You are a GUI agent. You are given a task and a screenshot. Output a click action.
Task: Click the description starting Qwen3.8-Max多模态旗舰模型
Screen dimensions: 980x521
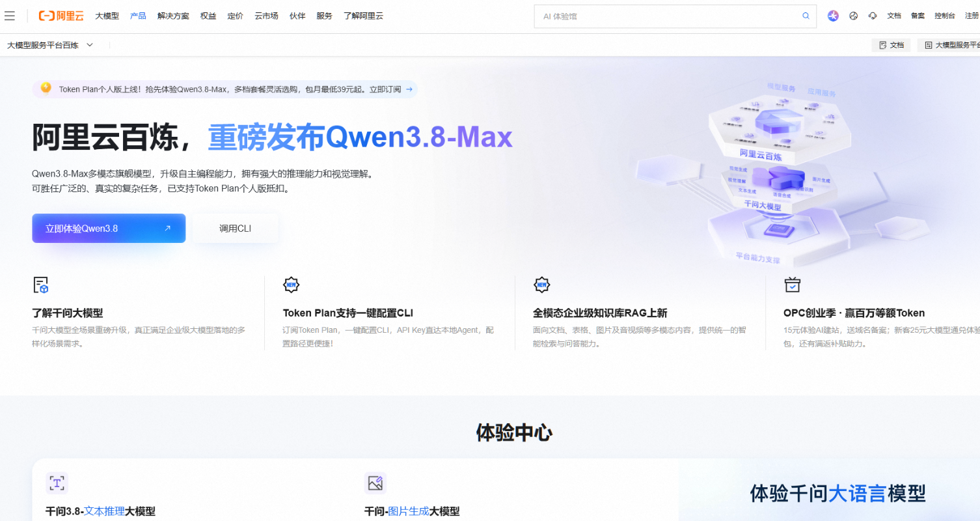click(204, 174)
